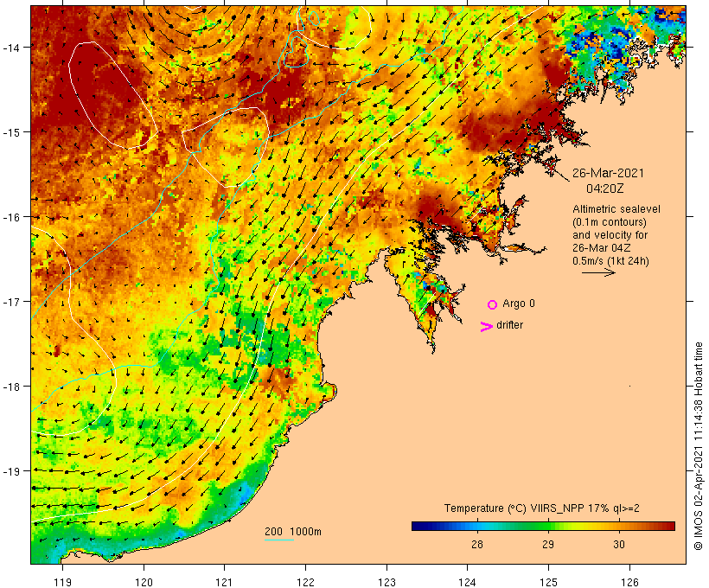Click the 'Argo 0' legend label

[x=519, y=304]
